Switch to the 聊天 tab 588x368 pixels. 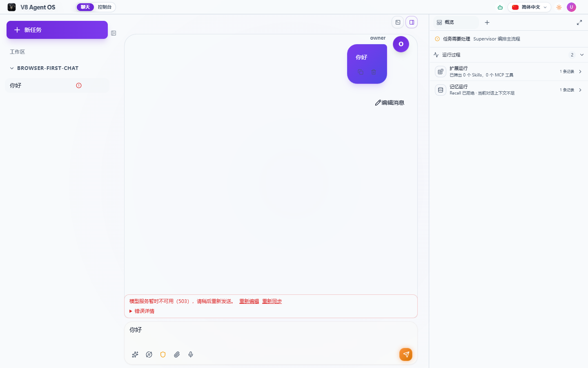[85, 7]
